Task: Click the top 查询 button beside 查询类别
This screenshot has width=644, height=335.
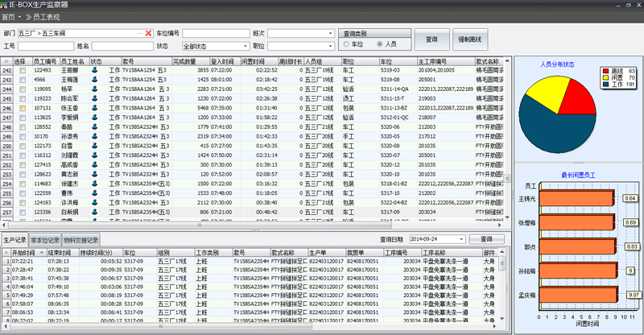Action: click(x=431, y=39)
